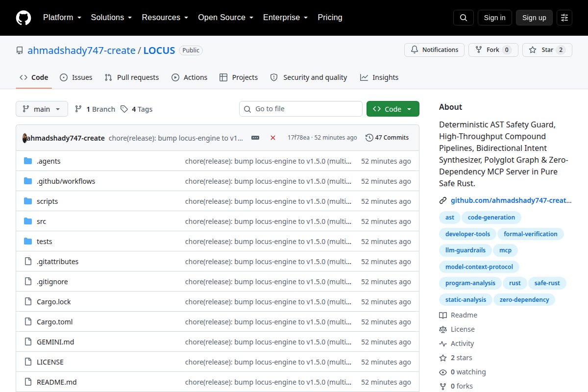The image size is (588, 392).
Task: Open the appearance settings icon button
Action: pos(564,18)
